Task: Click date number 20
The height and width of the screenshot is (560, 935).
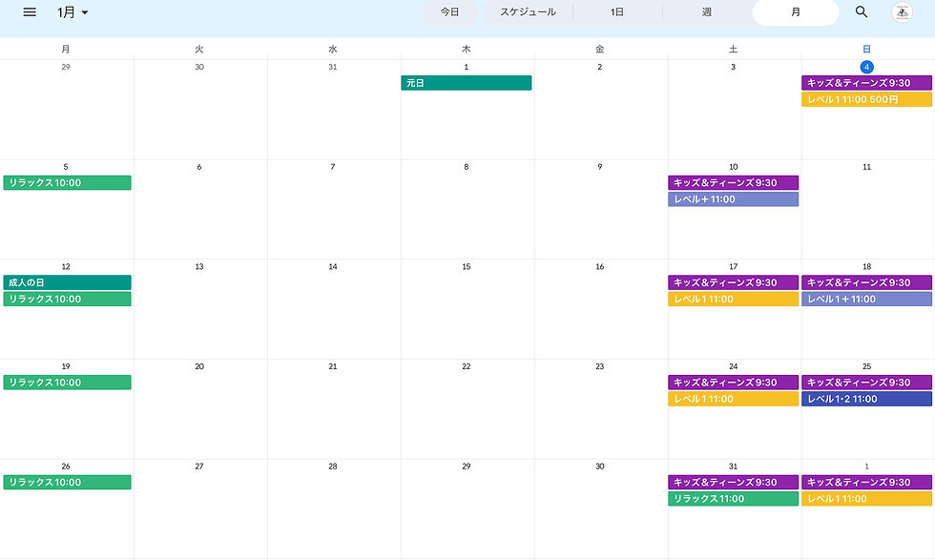Action: (199, 366)
